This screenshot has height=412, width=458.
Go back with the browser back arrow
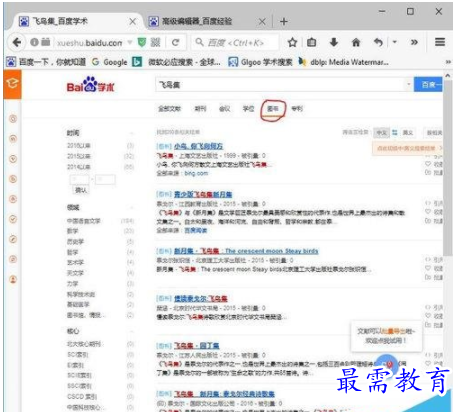pos(17,42)
